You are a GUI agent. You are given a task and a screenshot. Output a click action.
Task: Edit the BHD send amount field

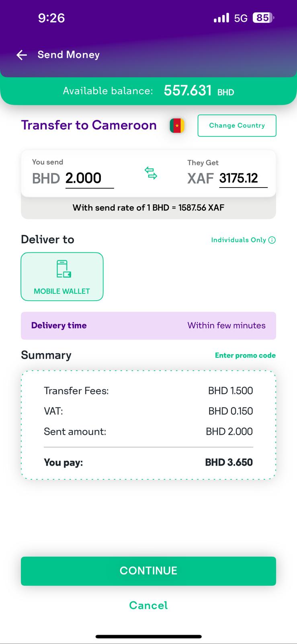89,178
